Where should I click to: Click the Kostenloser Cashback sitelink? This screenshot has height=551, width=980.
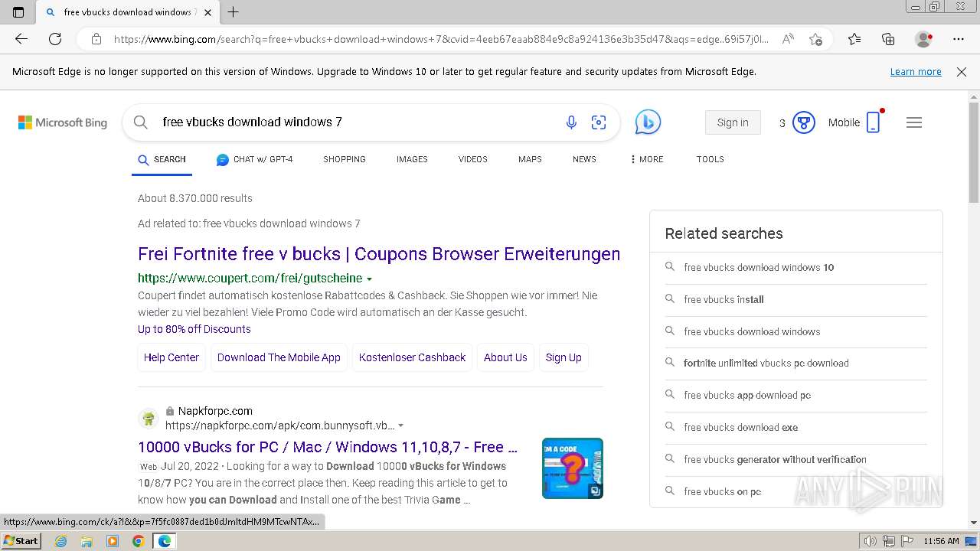tap(412, 357)
